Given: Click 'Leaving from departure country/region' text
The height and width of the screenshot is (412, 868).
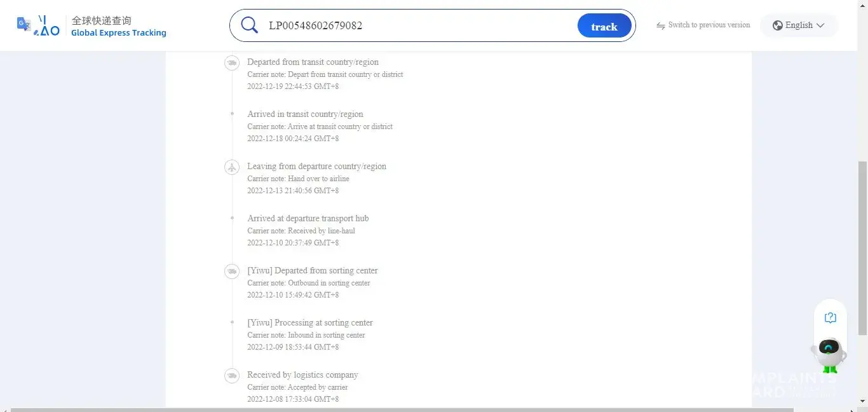Looking at the screenshot, I should click(x=316, y=167).
